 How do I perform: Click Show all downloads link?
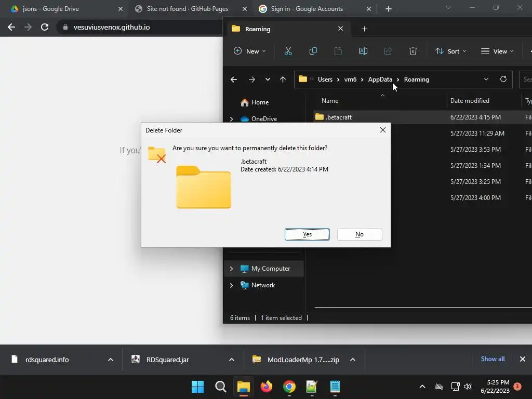coord(493,359)
